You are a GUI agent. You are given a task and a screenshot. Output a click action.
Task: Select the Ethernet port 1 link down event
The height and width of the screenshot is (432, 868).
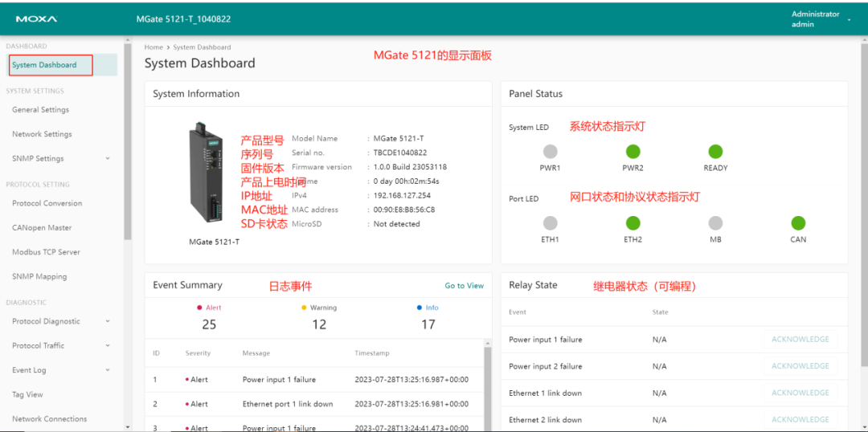click(314, 404)
